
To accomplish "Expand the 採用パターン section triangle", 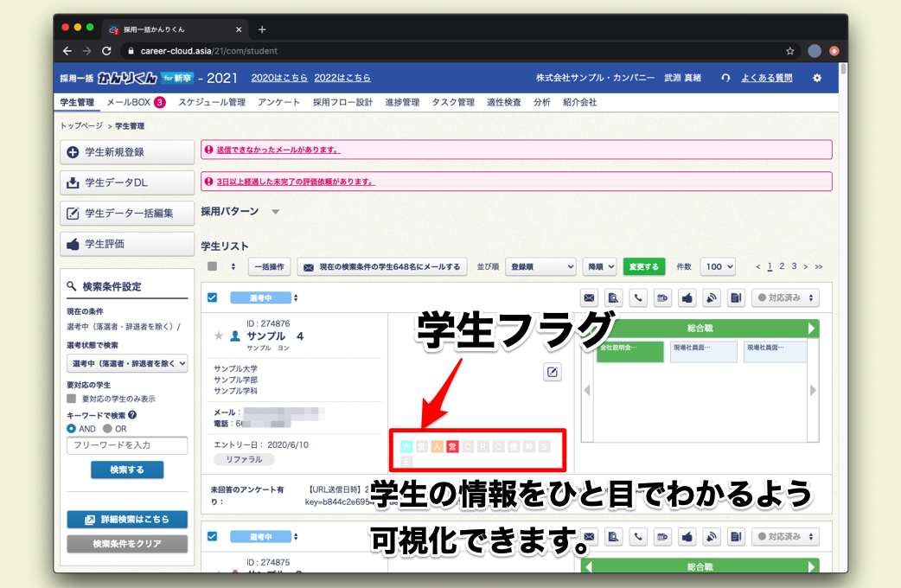I will pos(276,212).
